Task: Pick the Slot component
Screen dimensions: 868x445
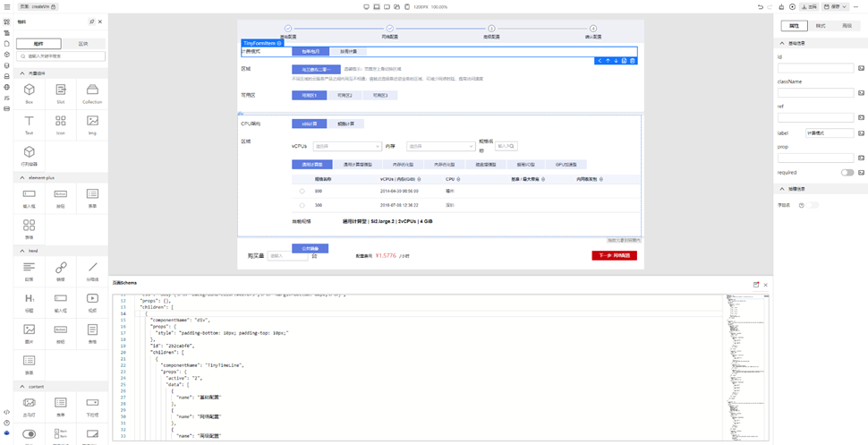Action: 61,93
